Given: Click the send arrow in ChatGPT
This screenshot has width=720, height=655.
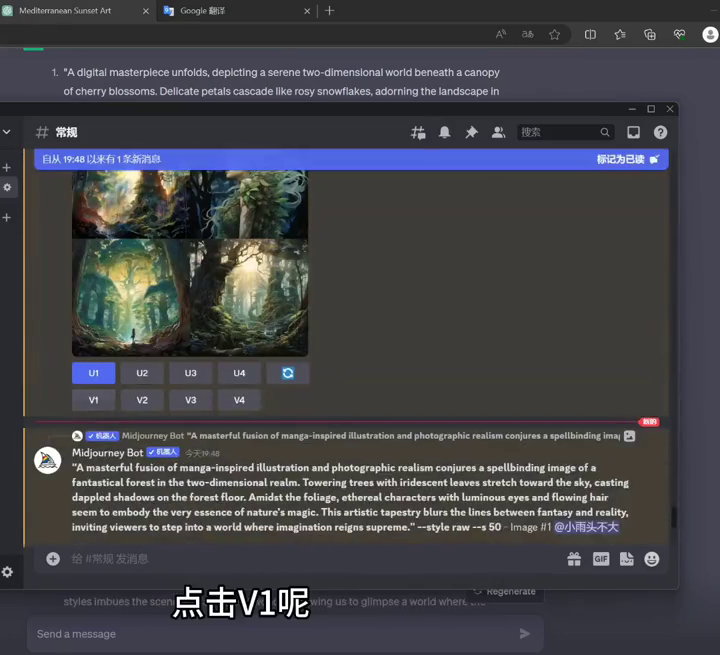Looking at the screenshot, I should tap(524, 634).
